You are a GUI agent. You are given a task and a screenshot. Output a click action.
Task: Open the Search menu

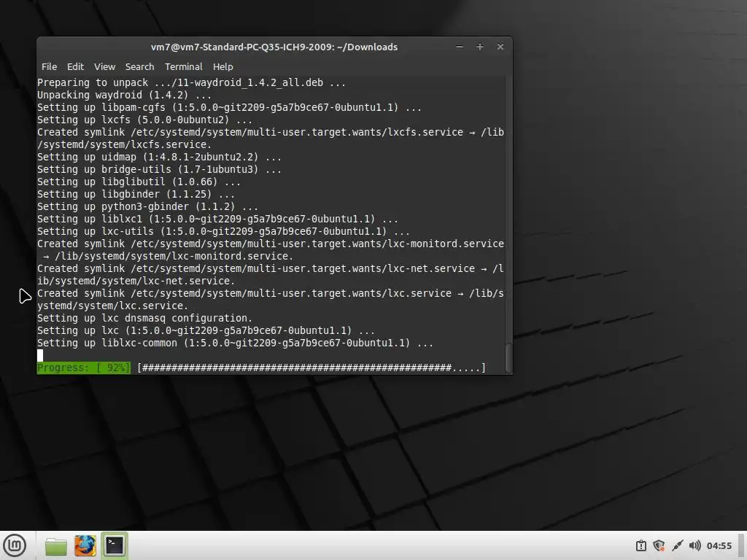click(x=139, y=66)
